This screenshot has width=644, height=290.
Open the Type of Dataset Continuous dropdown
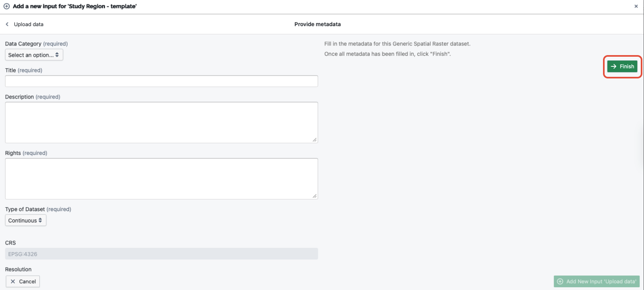tap(26, 220)
